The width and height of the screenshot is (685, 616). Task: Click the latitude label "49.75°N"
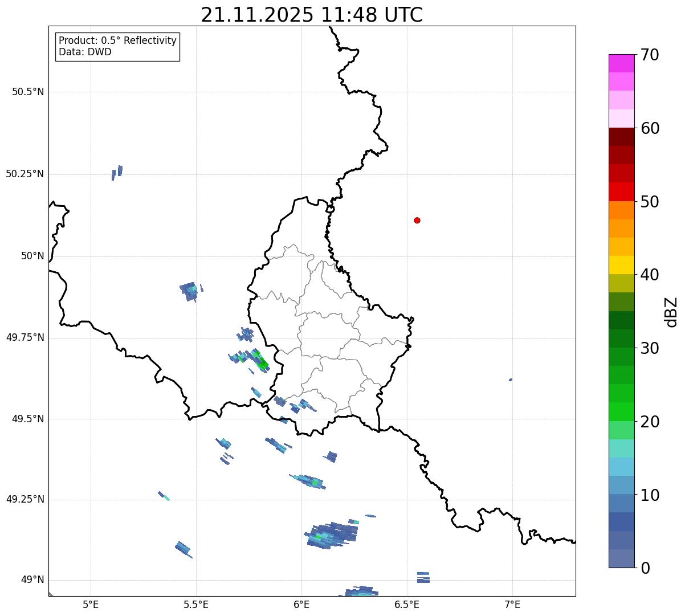25,337
